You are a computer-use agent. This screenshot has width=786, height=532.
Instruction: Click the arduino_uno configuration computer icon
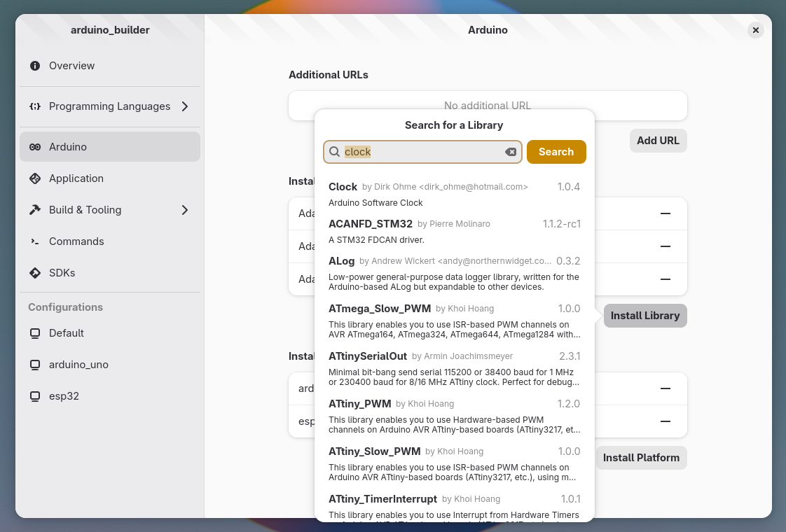pos(34,365)
